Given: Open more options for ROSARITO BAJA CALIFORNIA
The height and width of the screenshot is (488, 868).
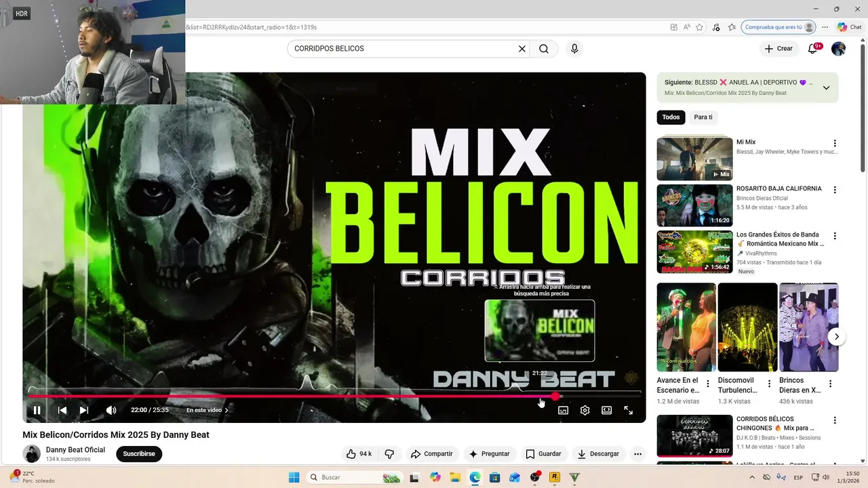Looking at the screenshot, I should 835,190.
